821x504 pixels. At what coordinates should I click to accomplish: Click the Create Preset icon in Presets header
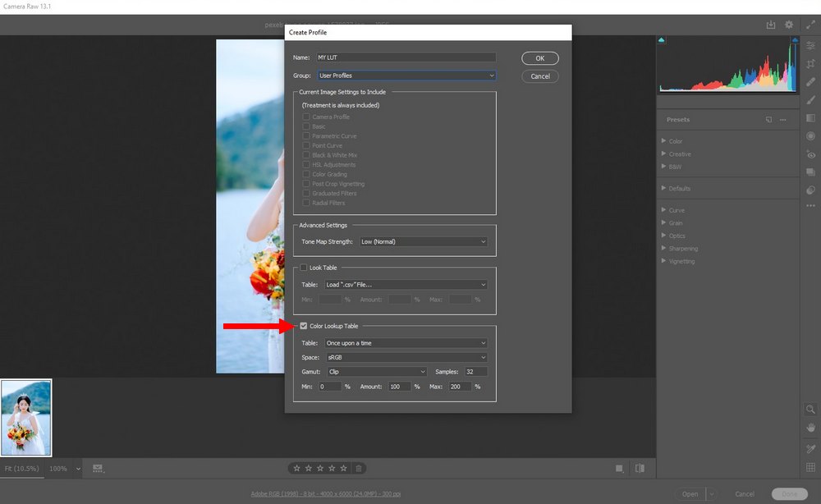coord(768,119)
